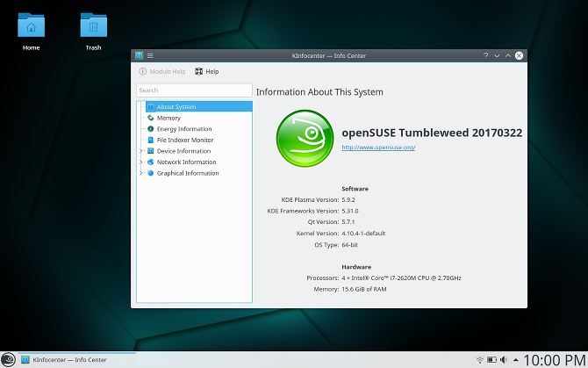
Task: Click the Information About This System heading
Action: point(319,92)
